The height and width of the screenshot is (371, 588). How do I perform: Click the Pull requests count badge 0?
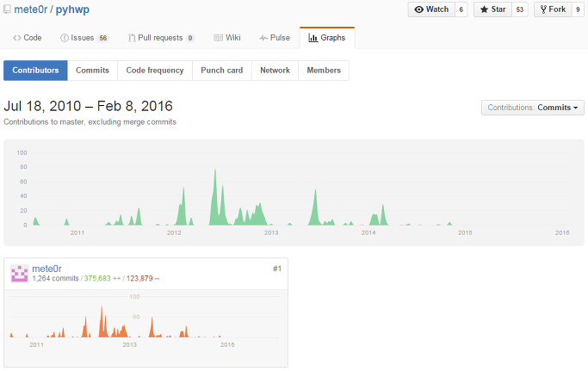click(190, 38)
